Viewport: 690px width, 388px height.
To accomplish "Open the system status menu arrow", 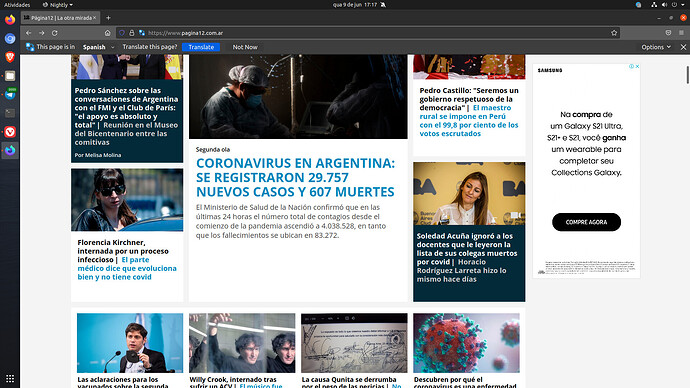I will point(683,5).
